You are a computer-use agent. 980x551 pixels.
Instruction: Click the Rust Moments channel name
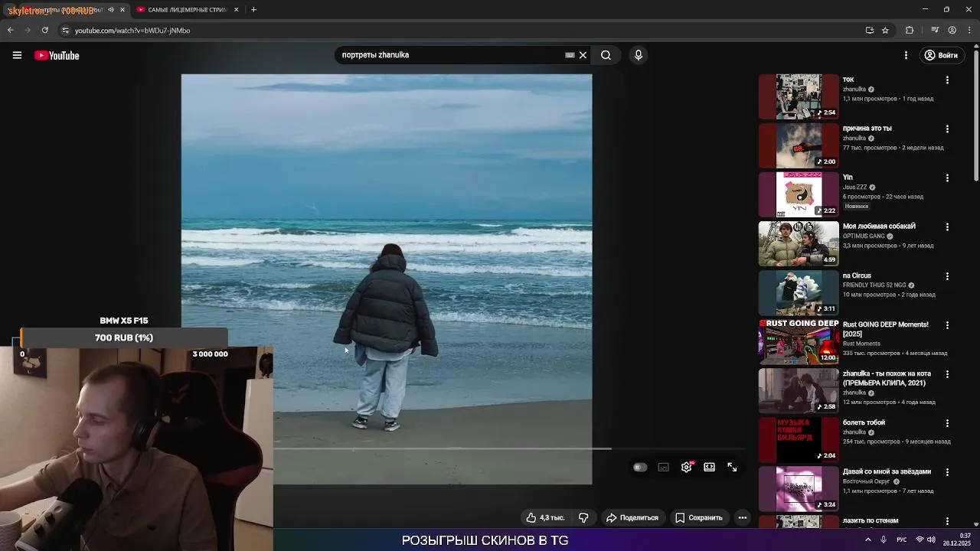point(861,344)
